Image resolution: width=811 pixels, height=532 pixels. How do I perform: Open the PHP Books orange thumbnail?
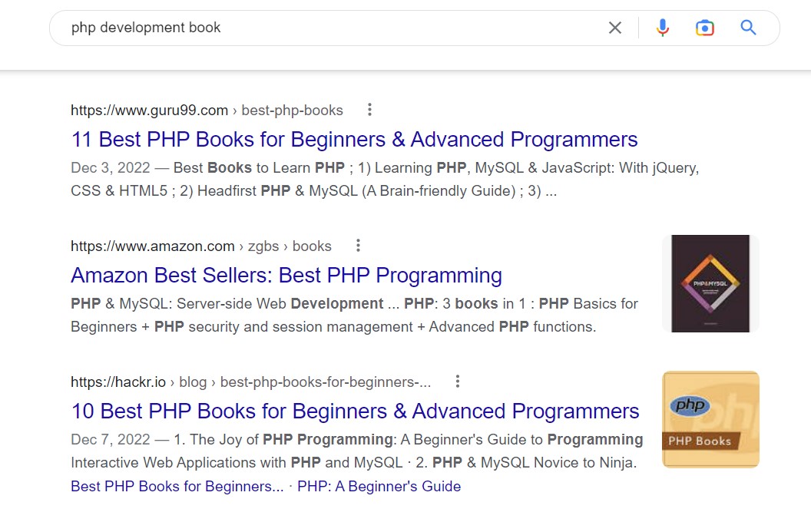pos(710,419)
